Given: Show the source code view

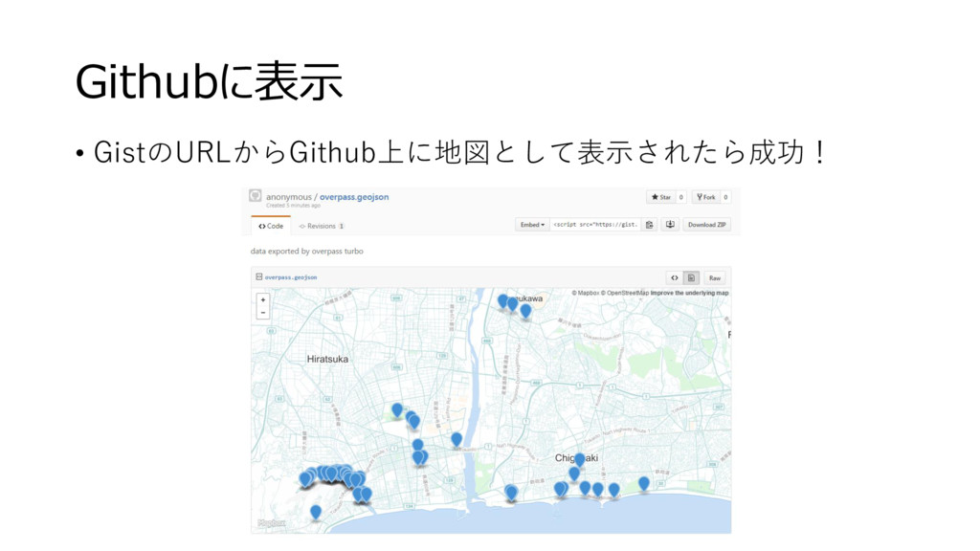Looking at the screenshot, I should coord(675,278).
